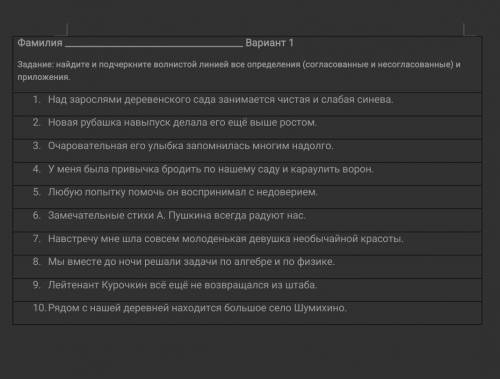Click sentence 8 about задачи по алгебре

click(x=191, y=262)
